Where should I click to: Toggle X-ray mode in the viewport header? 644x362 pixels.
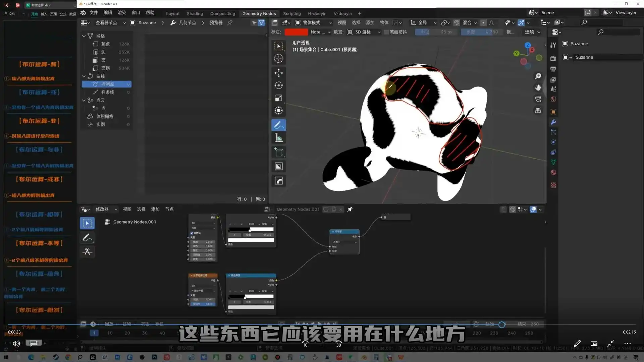[520, 22]
